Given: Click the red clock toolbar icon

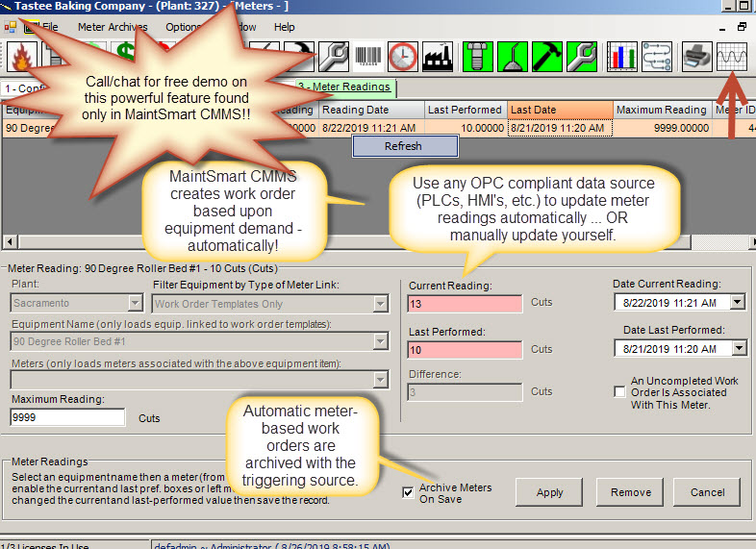Looking at the screenshot, I should coord(403,57).
